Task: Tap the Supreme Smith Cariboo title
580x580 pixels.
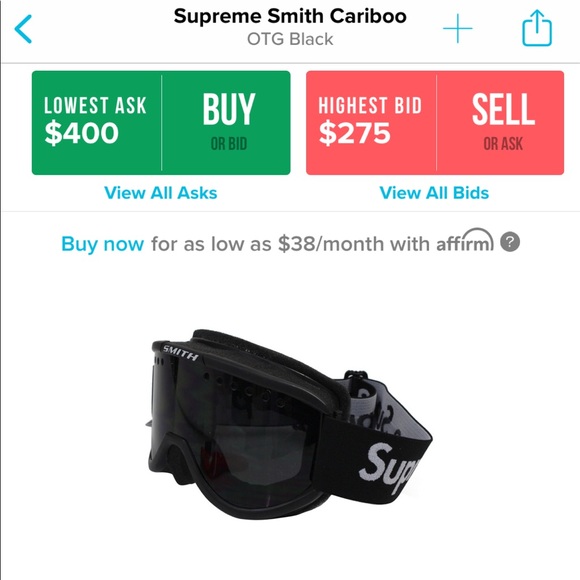Action: (290, 16)
